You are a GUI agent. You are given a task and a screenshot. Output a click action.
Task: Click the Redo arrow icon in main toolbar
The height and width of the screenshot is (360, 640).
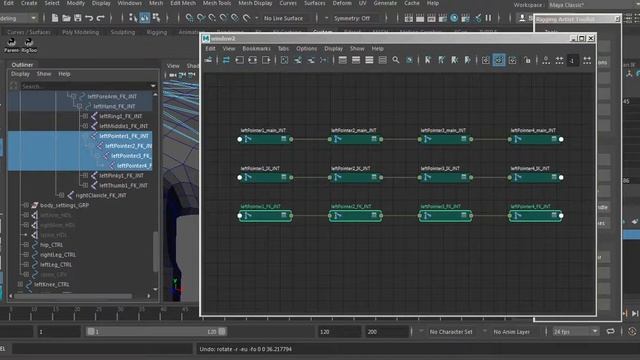100,18
